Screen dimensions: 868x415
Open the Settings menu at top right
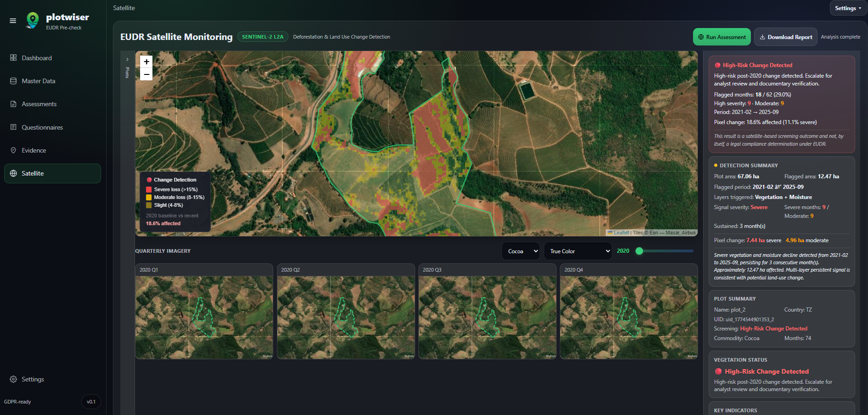point(847,8)
